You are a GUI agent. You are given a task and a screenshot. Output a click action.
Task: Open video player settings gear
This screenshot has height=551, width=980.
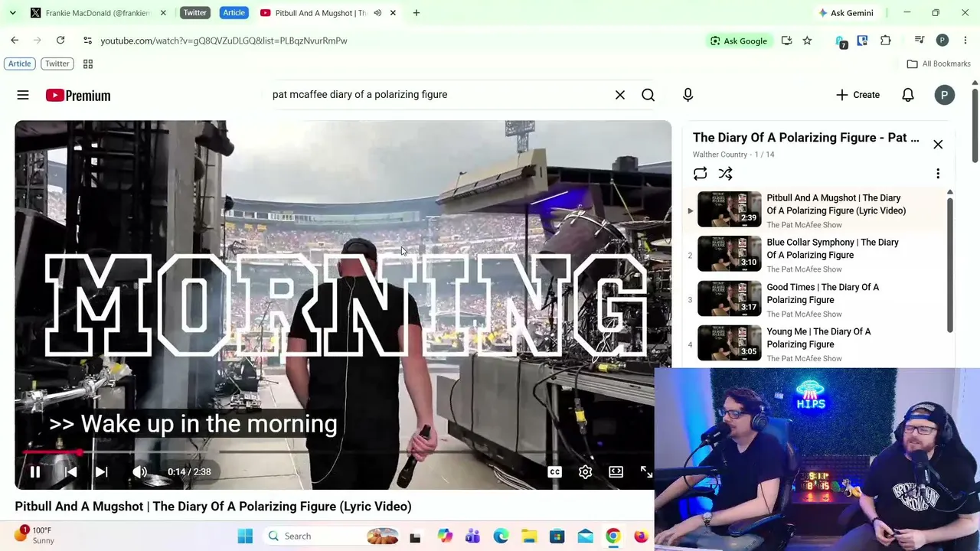point(586,472)
